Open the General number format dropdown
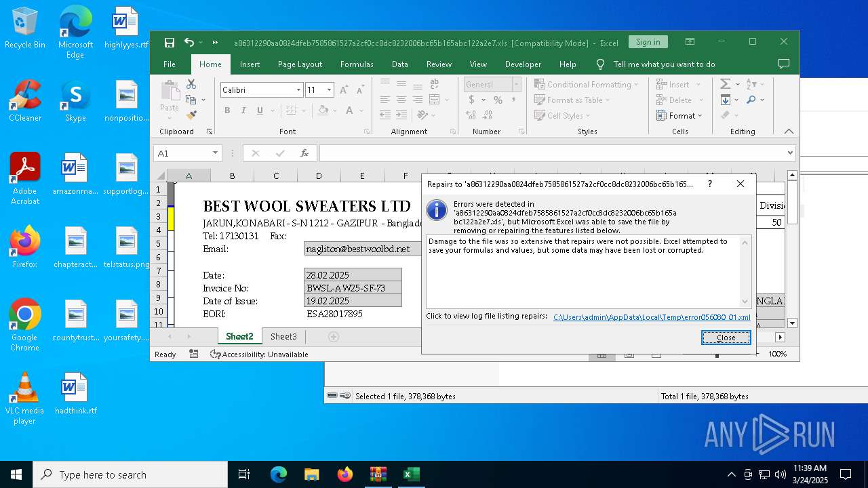 (x=516, y=85)
